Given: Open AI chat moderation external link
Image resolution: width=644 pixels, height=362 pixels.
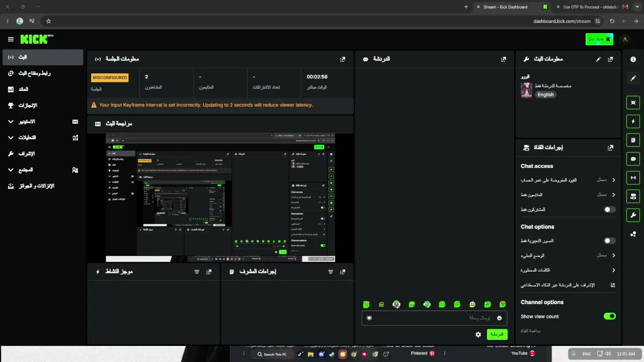Looking at the screenshot, I should [x=613, y=285].
